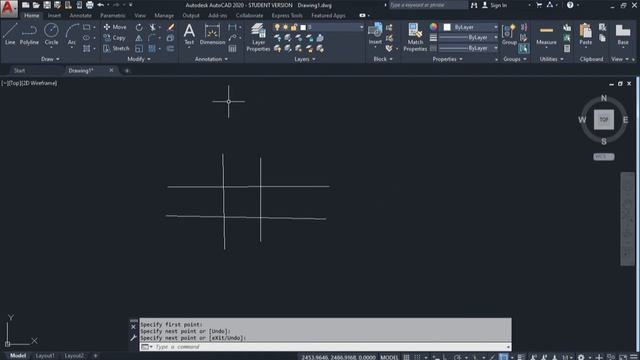Click the Table icon in Annotation panel
640x360 pixels.
232,49
